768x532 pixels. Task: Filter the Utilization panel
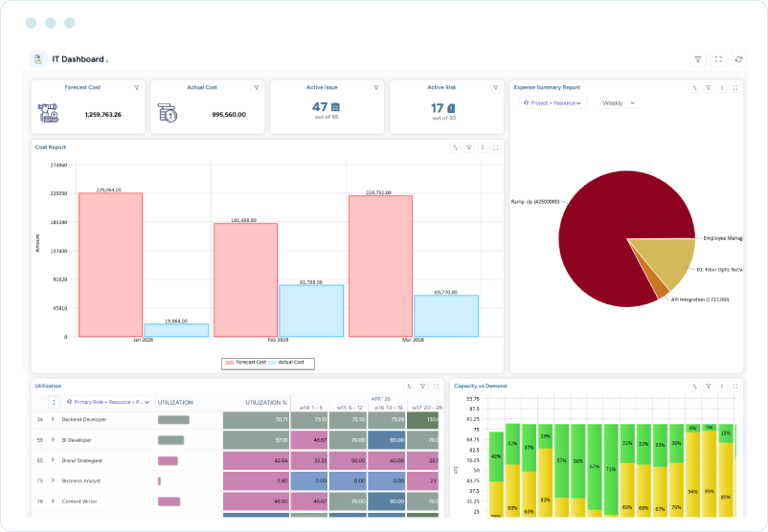[422, 387]
